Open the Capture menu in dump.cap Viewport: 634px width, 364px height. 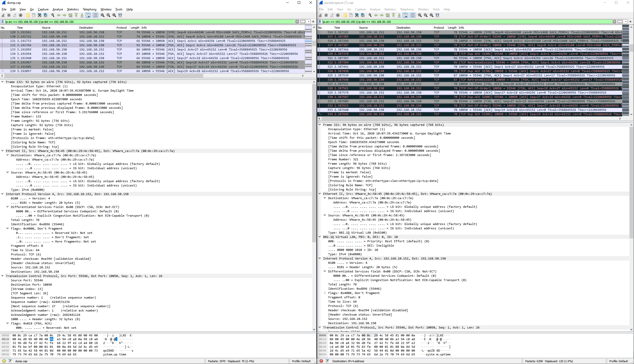(43, 9)
